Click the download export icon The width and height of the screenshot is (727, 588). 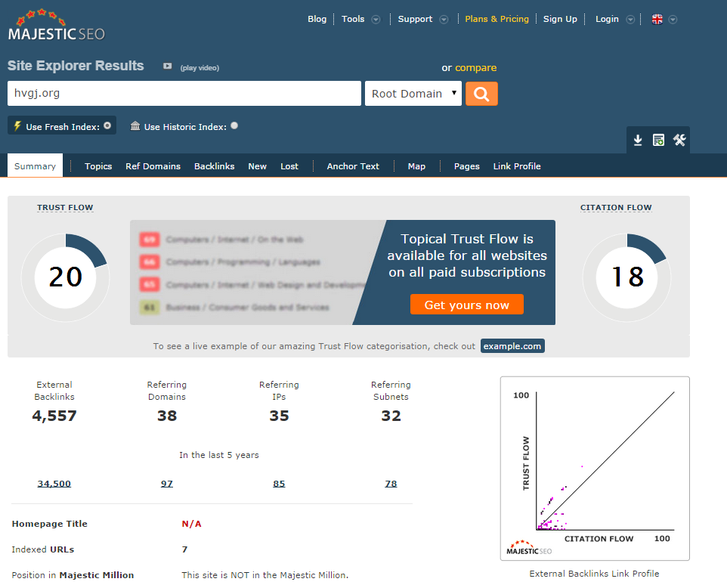(638, 140)
